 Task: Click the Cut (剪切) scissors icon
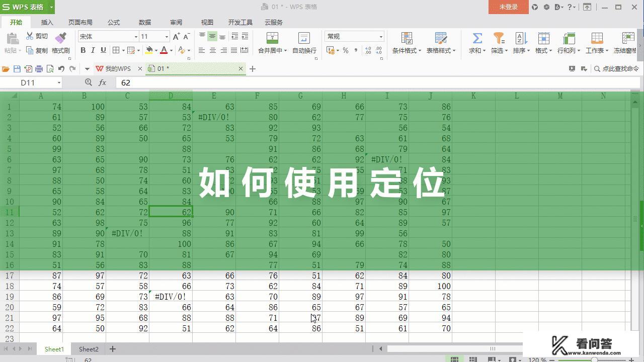(x=30, y=36)
